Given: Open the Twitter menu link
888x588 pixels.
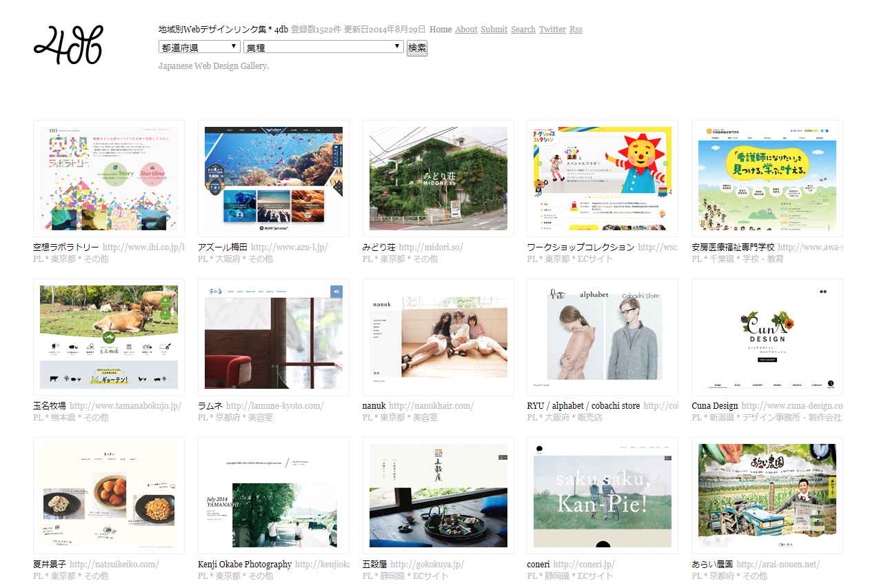Looking at the screenshot, I should pyautogui.click(x=552, y=30).
